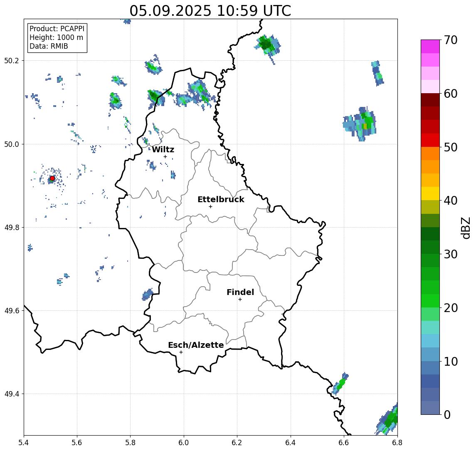Click the latitude tick label 49.8
This screenshot has width=476, height=451.
pyautogui.click(x=12, y=227)
